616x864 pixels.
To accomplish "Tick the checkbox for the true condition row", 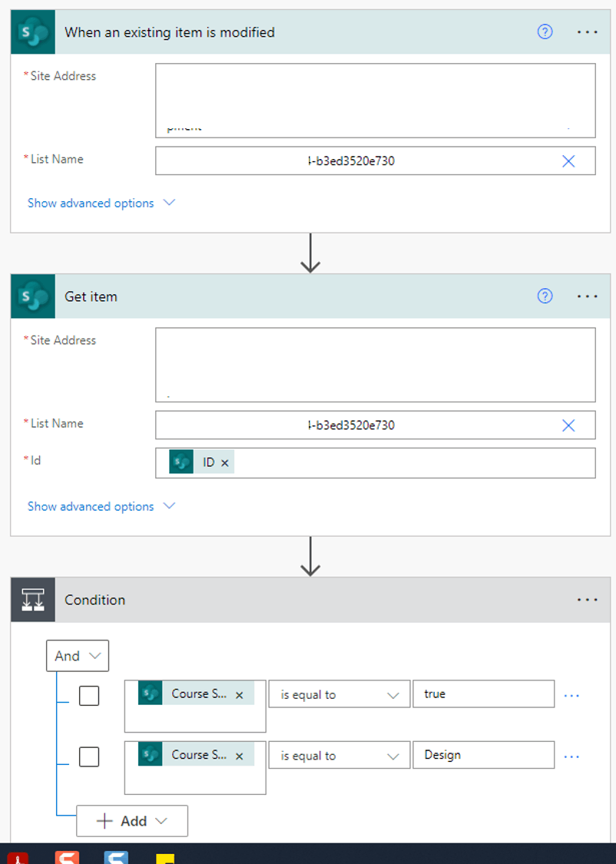I will point(88,695).
